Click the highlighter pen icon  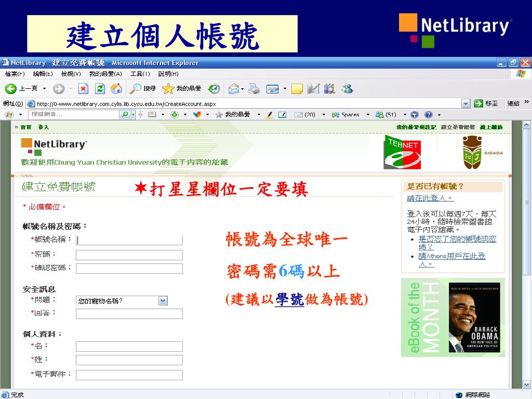pyautogui.click(x=270, y=115)
